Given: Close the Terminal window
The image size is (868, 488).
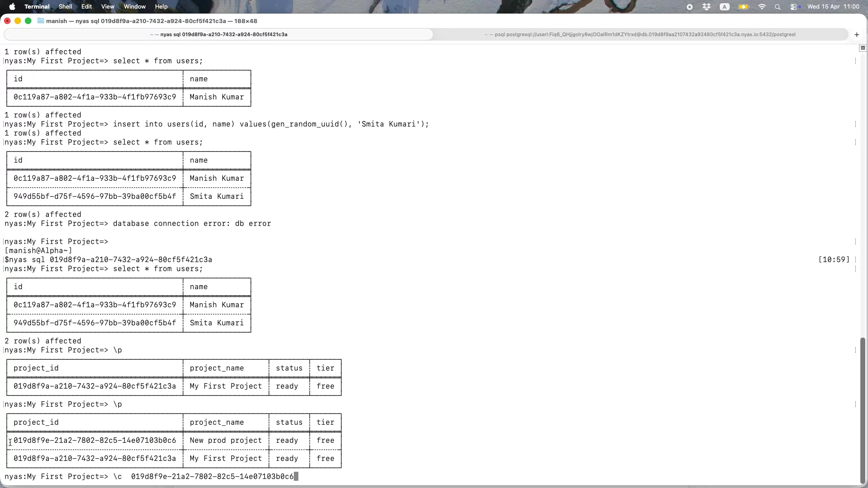Looking at the screenshot, I should (x=7, y=21).
